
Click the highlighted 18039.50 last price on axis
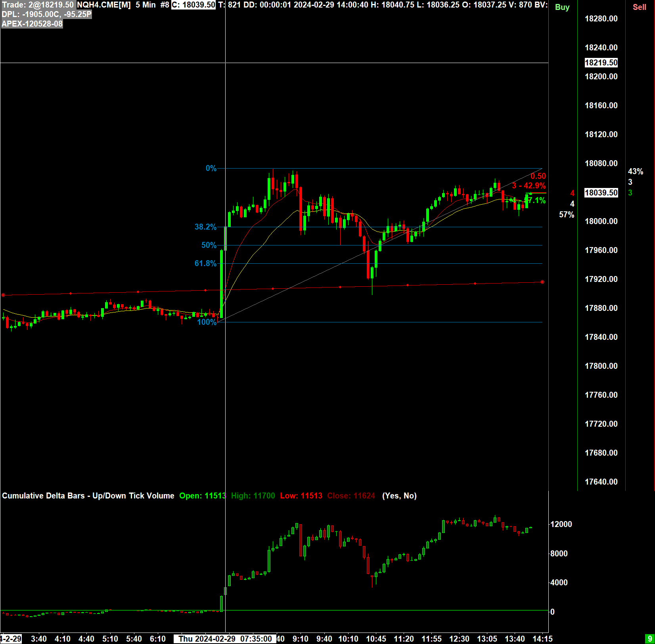pyautogui.click(x=601, y=193)
